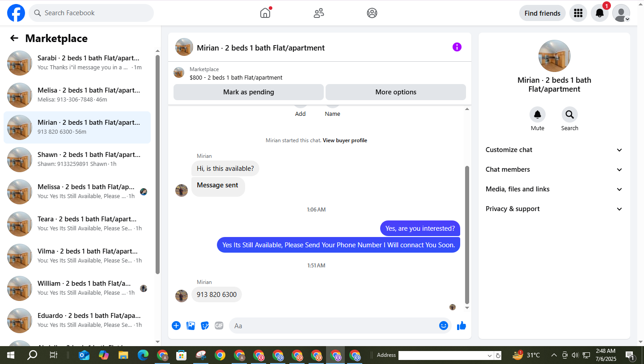The width and height of the screenshot is (644, 364).
Task: Expand Privacy & support section
Action: (554, 209)
